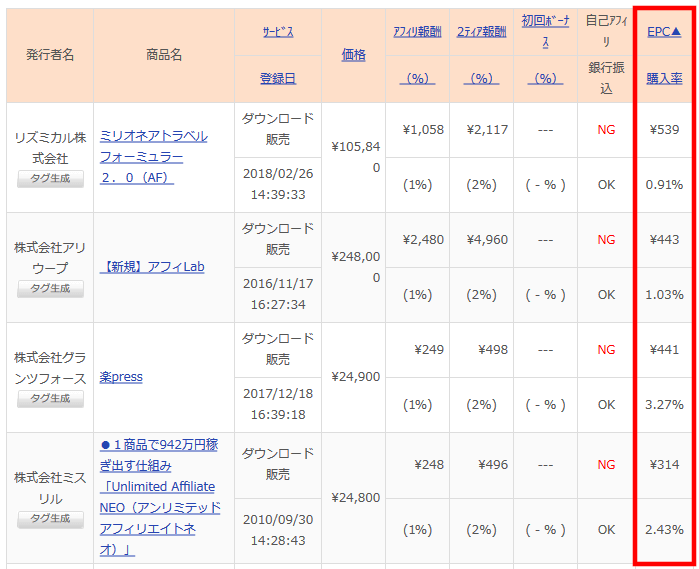Select affiliate reward ¥249

pyautogui.click(x=429, y=350)
